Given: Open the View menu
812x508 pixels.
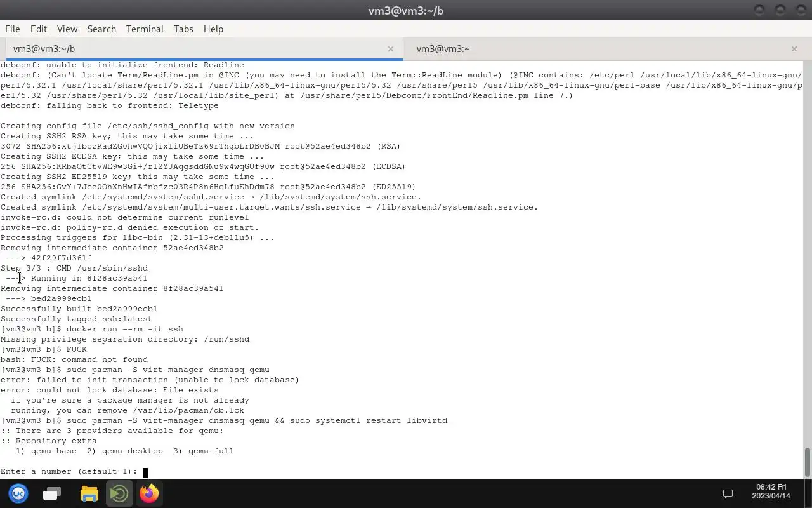Looking at the screenshot, I should 67,29.
